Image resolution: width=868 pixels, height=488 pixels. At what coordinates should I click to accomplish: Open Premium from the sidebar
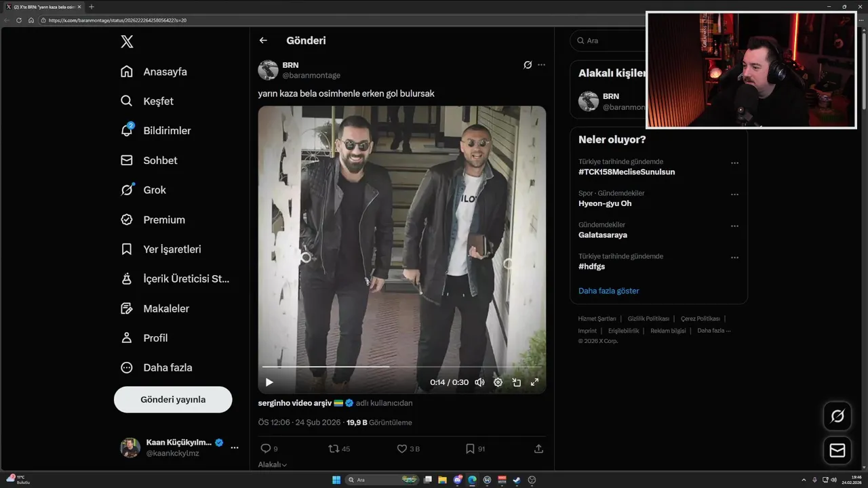tap(153, 220)
